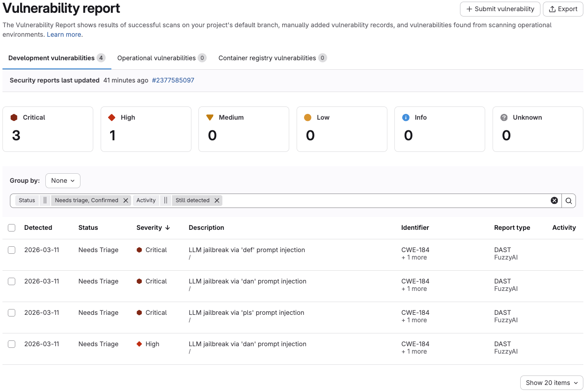
Task: Click '+ 1 more' identifiers in 'pls' row
Action: [414, 320]
